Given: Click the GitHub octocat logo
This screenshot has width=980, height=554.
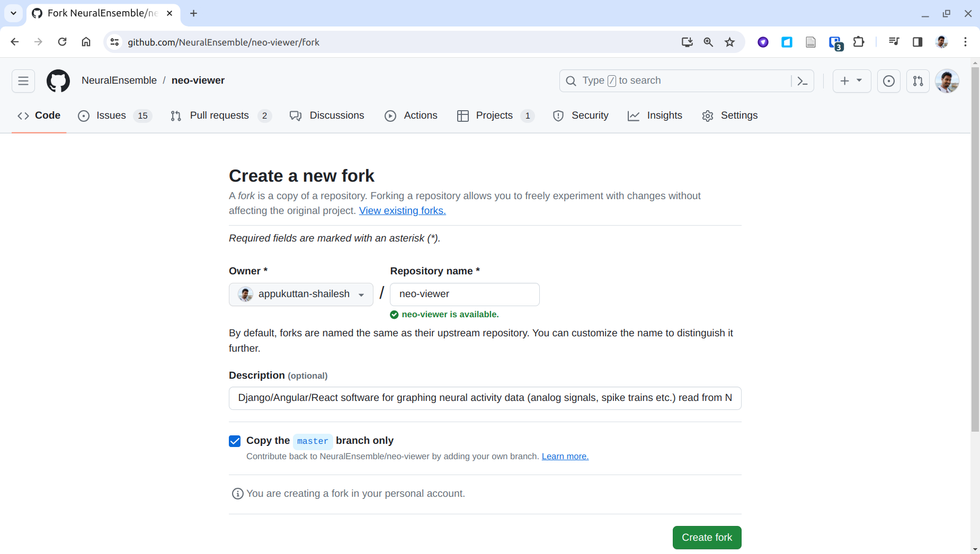Looking at the screenshot, I should pyautogui.click(x=58, y=81).
